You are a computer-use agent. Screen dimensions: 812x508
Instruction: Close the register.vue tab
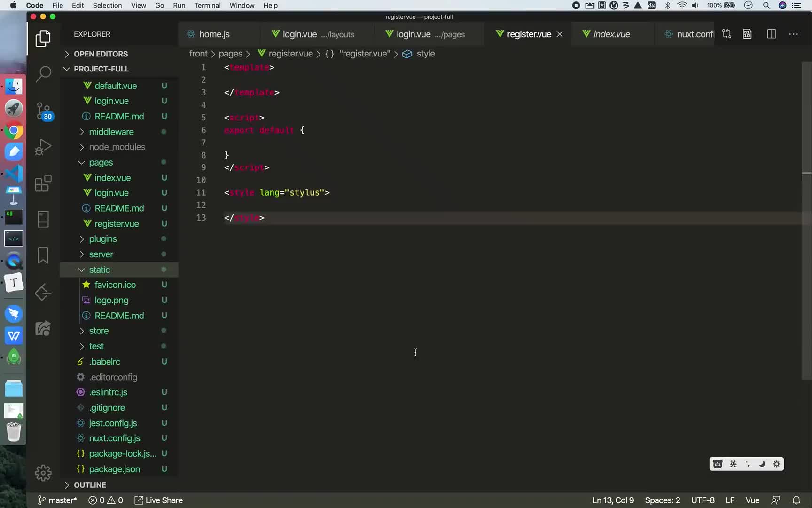(x=560, y=34)
